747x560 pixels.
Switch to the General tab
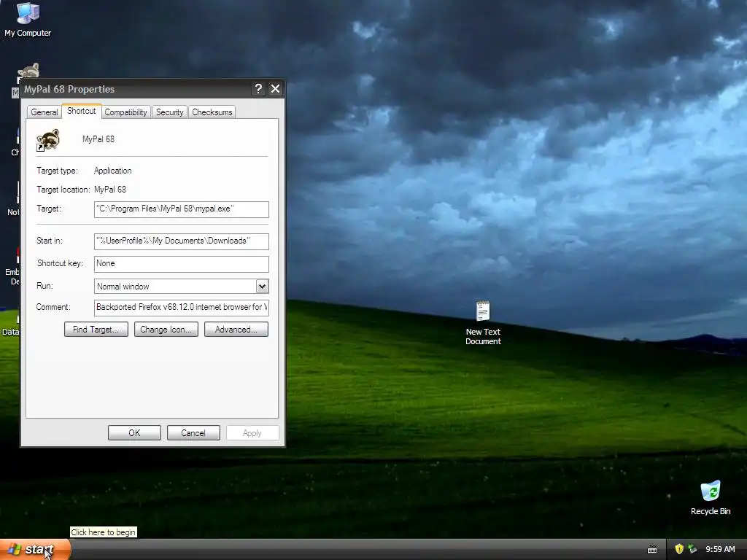coord(44,112)
